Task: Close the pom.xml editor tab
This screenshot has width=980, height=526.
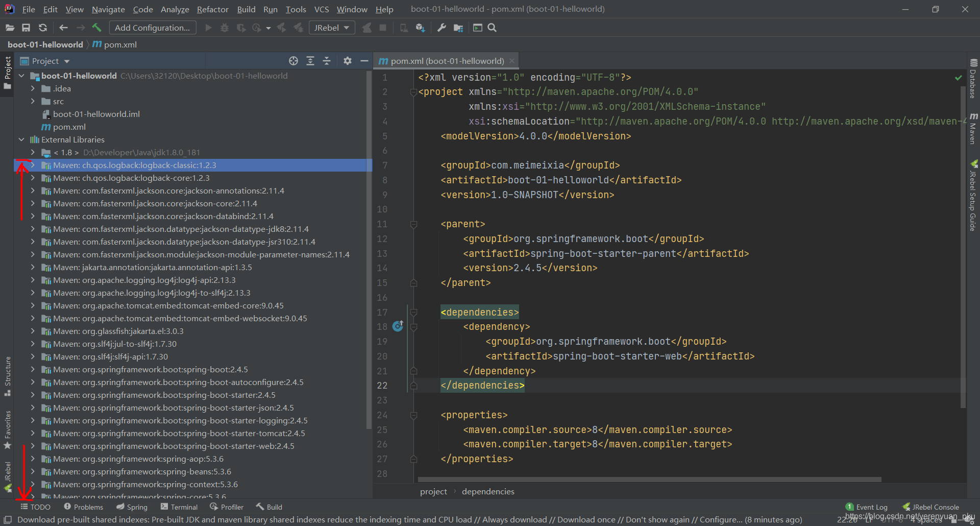Action: 512,61
